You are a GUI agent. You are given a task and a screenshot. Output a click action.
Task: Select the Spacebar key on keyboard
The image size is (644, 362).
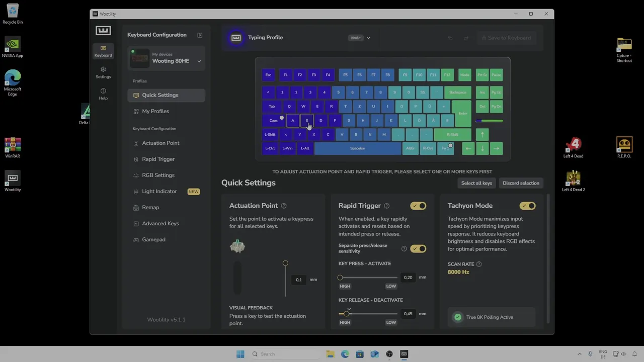358,148
